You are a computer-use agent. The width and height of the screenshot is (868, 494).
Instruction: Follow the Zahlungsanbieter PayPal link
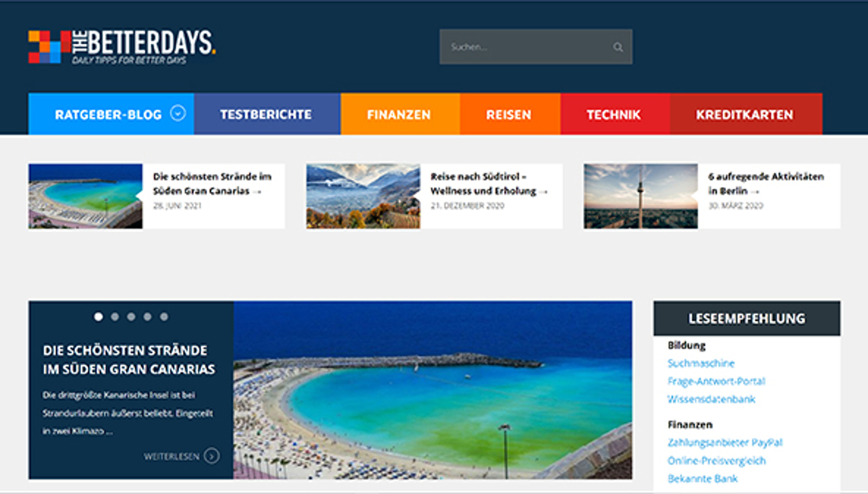pos(725,442)
